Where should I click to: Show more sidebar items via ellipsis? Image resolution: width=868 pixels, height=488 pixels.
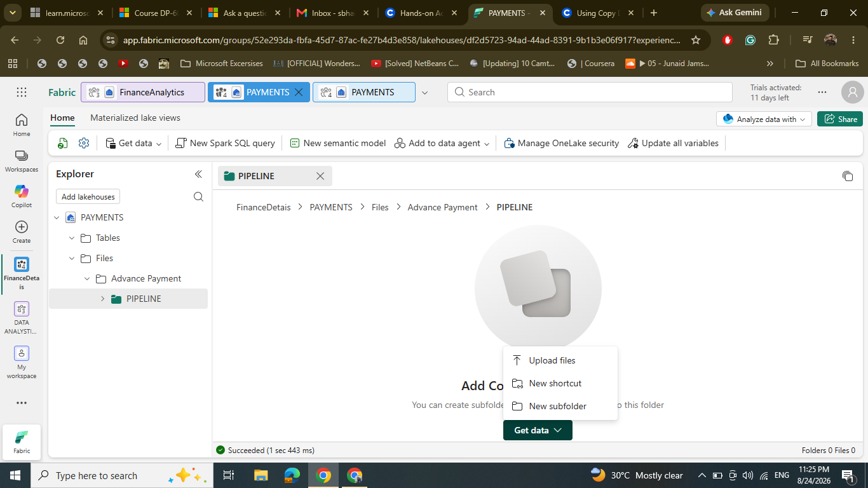[x=22, y=403]
